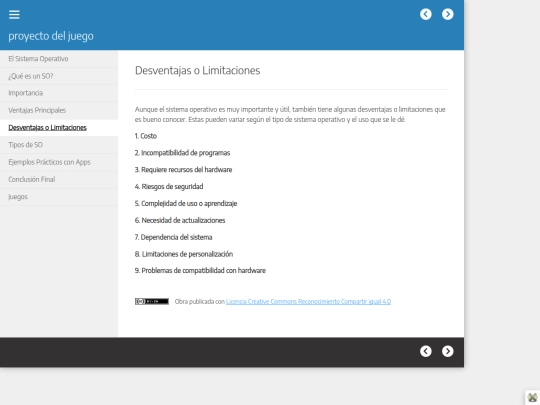Click the bottom previous page arrow
The height and width of the screenshot is (405, 540).
pos(426,351)
